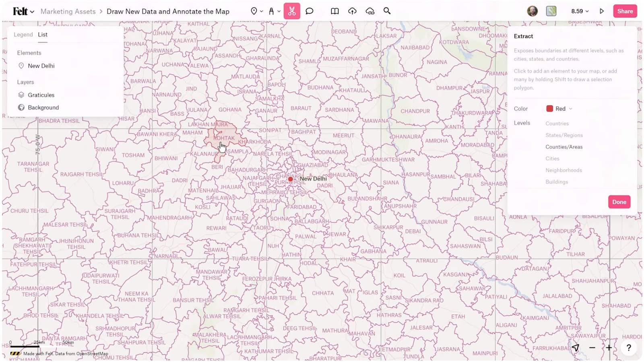Viewport: 644px width, 362px height.
Task: Click the Done button in Extract panel
Action: click(619, 202)
